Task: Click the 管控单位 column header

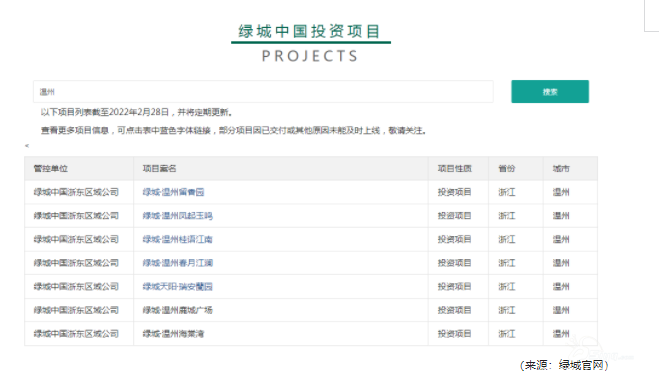Action: tap(50, 169)
